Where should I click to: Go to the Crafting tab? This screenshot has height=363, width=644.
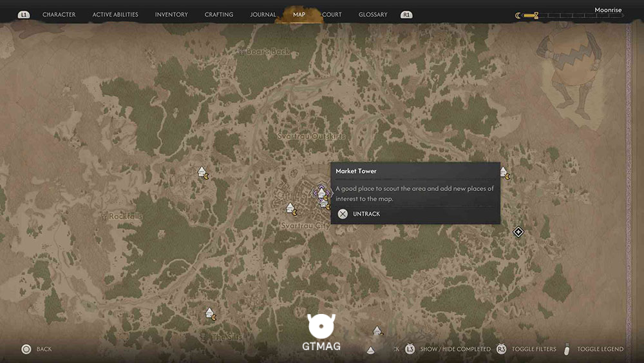point(218,14)
